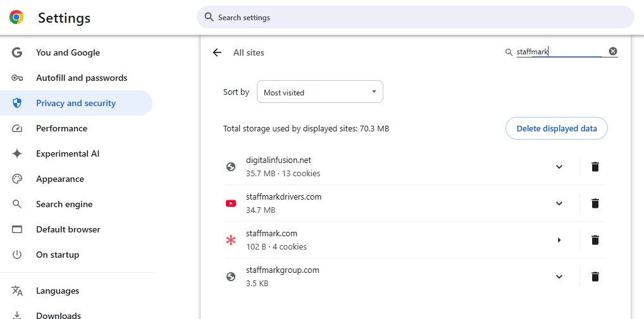Click trash icon beside staffmarkgroup.com

[x=595, y=277]
